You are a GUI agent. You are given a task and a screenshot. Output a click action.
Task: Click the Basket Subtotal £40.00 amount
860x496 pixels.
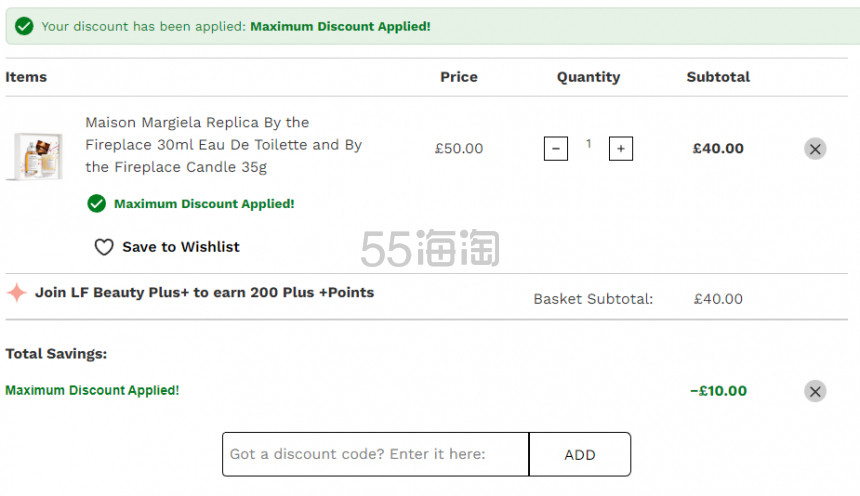point(718,299)
